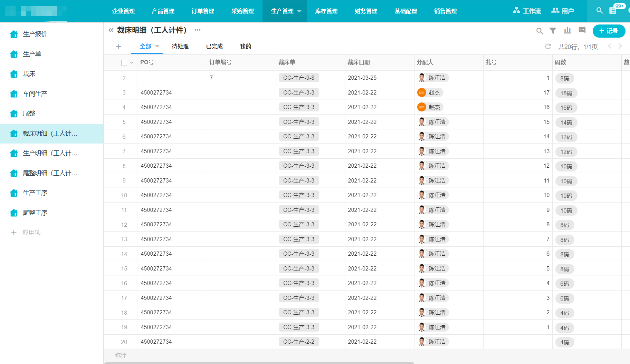Switch to the 待处理 tab
The width and height of the screenshot is (630, 364).
(x=180, y=46)
